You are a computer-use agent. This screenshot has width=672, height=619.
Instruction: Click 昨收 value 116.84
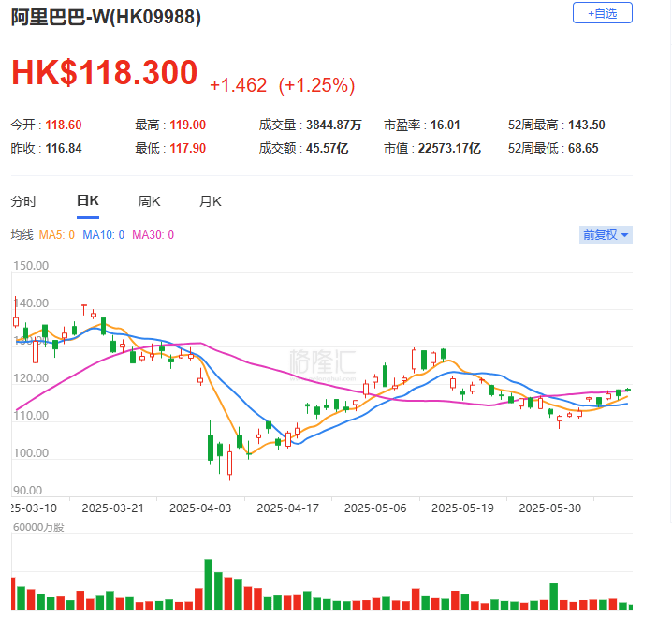click(x=64, y=148)
